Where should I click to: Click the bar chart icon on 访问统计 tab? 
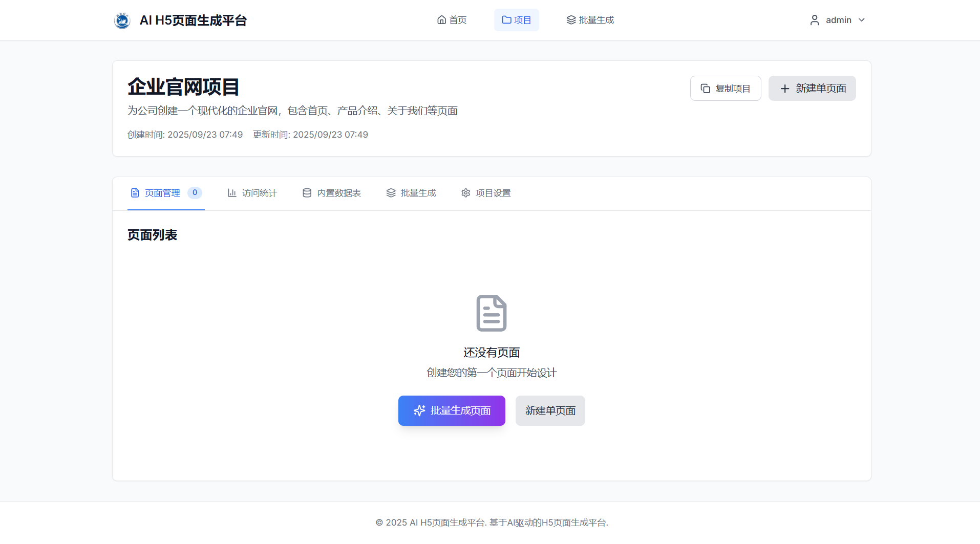click(231, 193)
